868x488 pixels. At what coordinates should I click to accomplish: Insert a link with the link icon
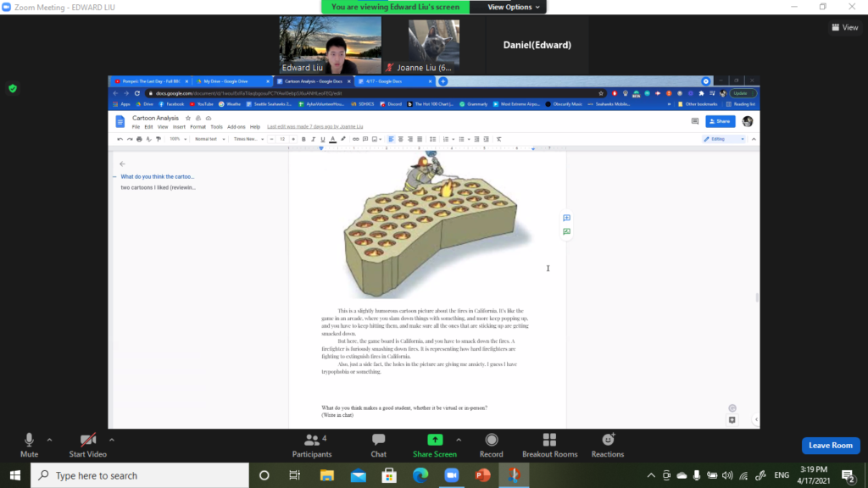[x=356, y=140]
